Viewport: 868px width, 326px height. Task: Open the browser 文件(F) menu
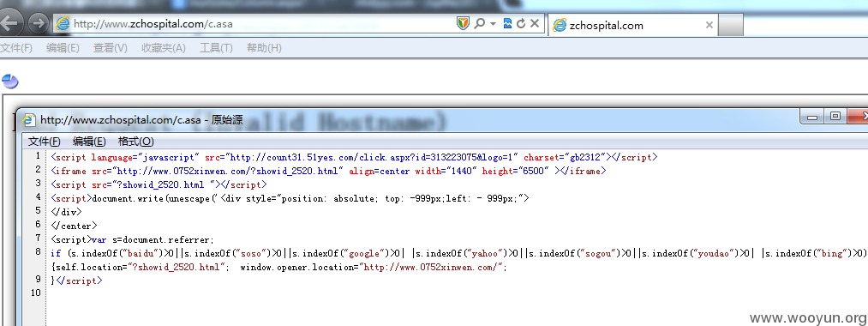pyautogui.click(x=16, y=48)
